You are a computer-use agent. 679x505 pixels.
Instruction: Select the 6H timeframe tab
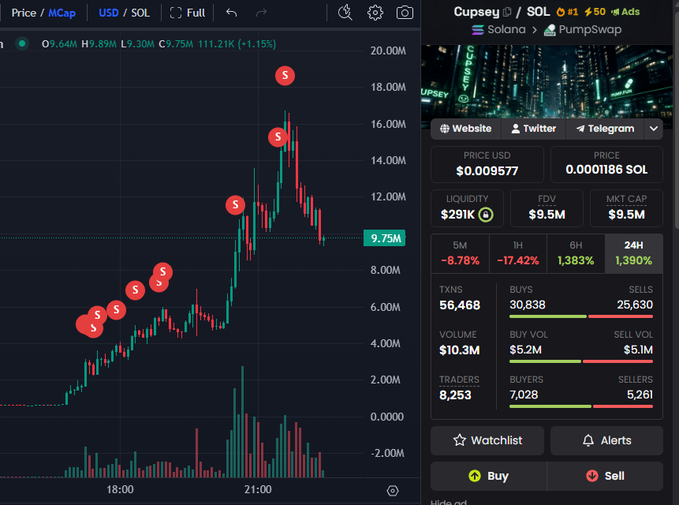(x=576, y=253)
